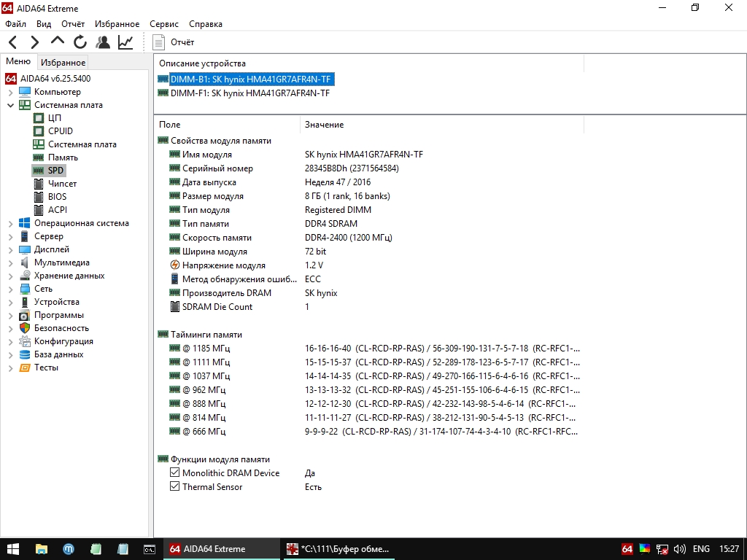Go forward with the right arrow icon

[x=35, y=42]
